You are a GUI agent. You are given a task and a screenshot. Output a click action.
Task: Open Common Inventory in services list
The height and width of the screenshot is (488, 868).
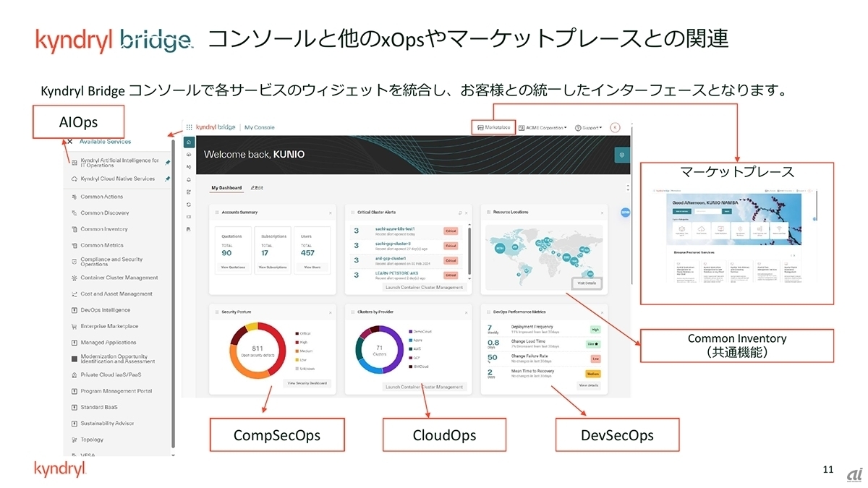click(x=103, y=229)
